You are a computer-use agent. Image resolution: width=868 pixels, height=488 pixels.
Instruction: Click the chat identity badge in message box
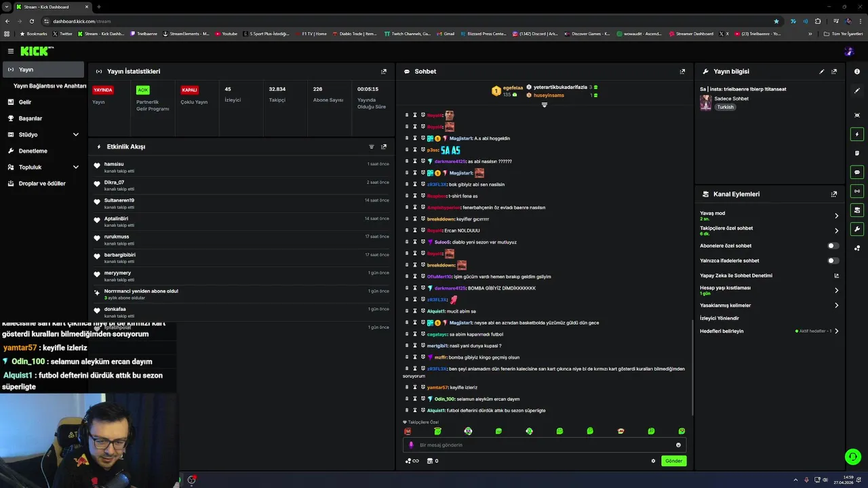[x=411, y=445]
